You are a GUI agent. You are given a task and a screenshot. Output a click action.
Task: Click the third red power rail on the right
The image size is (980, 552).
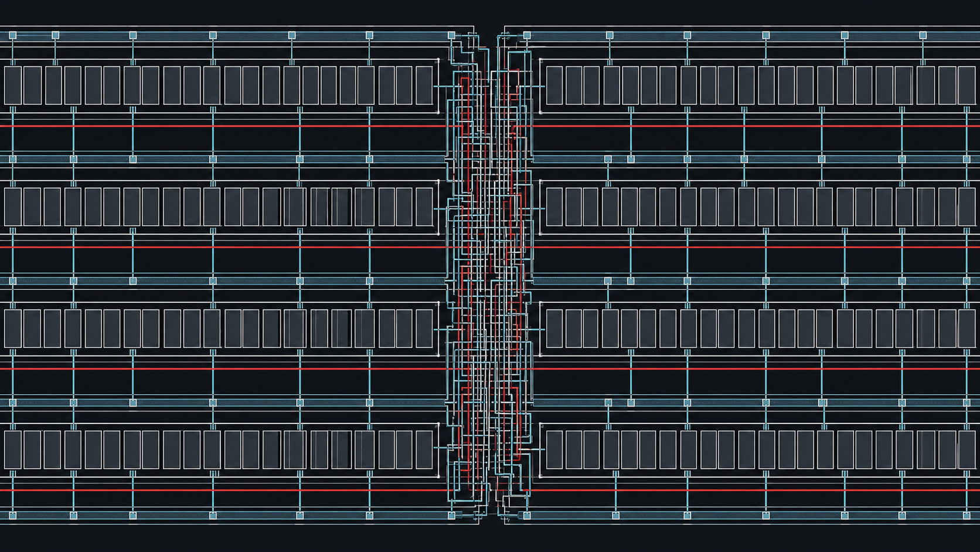tap(756, 369)
